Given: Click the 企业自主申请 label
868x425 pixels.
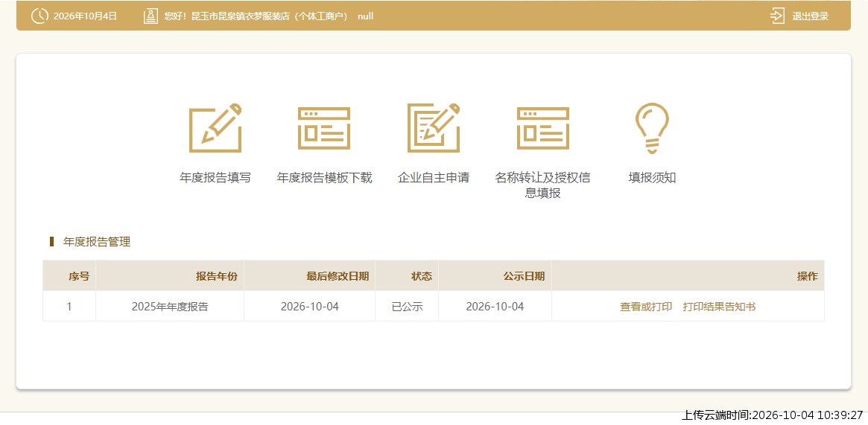Looking at the screenshot, I should coord(434,178).
